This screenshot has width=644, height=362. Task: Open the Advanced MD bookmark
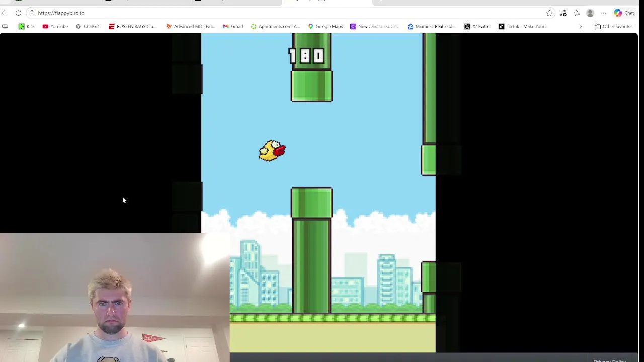(190, 26)
